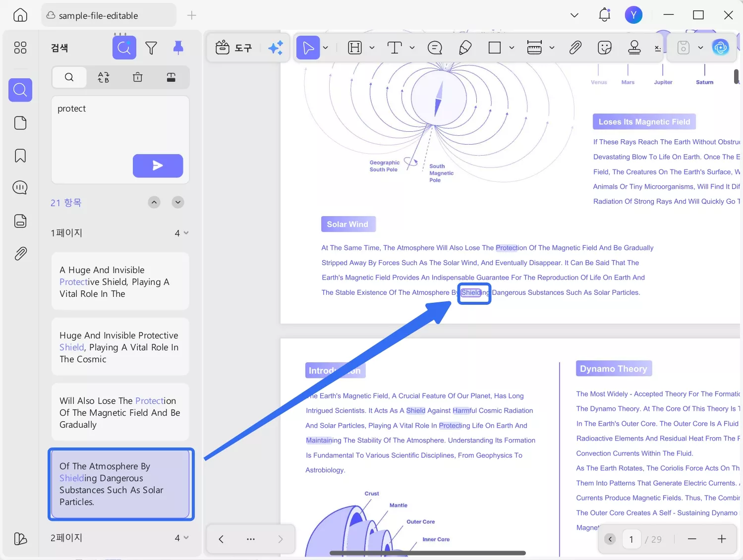This screenshot has width=743, height=560.
Task: Expand the measurement tool dropdown arrow
Action: click(552, 48)
